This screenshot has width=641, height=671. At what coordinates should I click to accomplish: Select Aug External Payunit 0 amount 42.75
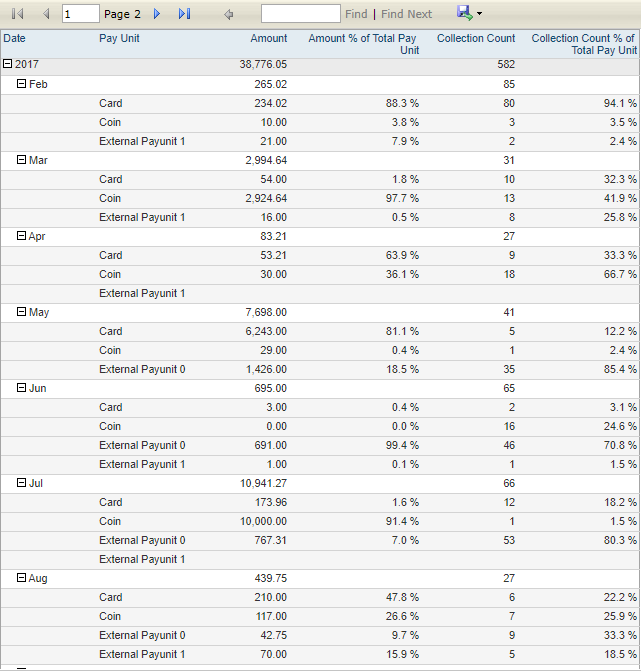tap(273, 635)
